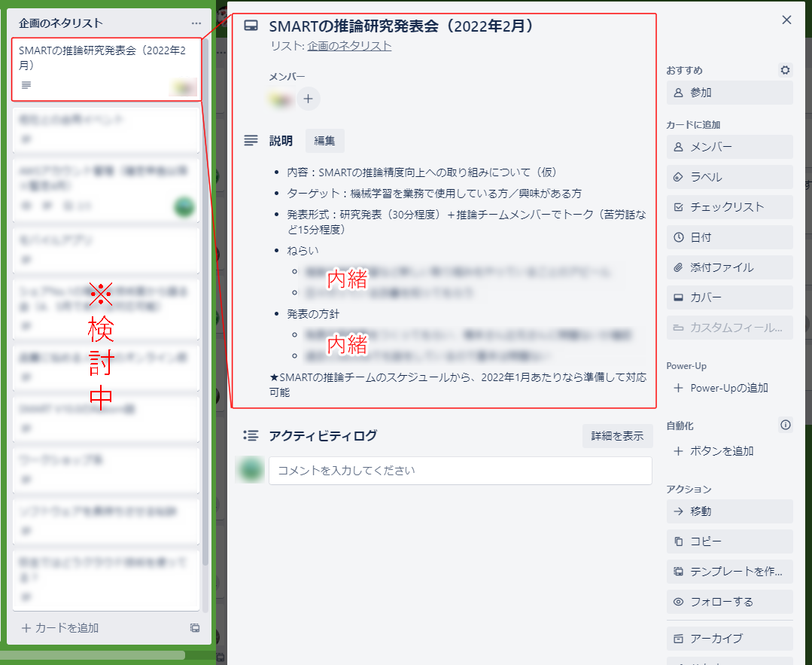Click the member avatar on the list card
This screenshot has height=665, width=812.
184,87
